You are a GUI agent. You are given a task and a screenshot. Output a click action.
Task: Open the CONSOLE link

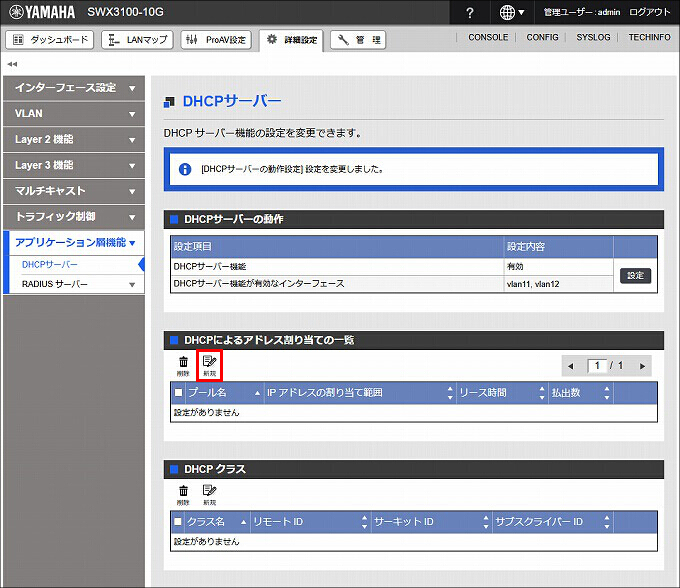click(488, 37)
